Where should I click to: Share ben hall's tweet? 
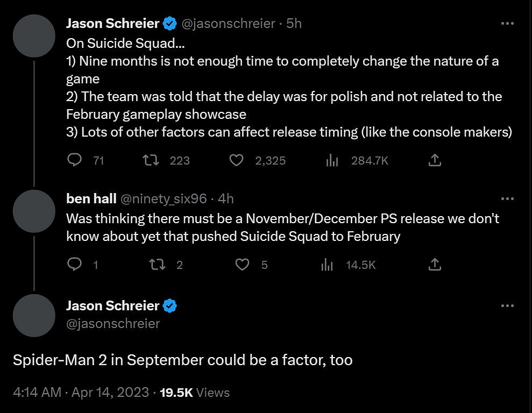click(x=435, y=264)
